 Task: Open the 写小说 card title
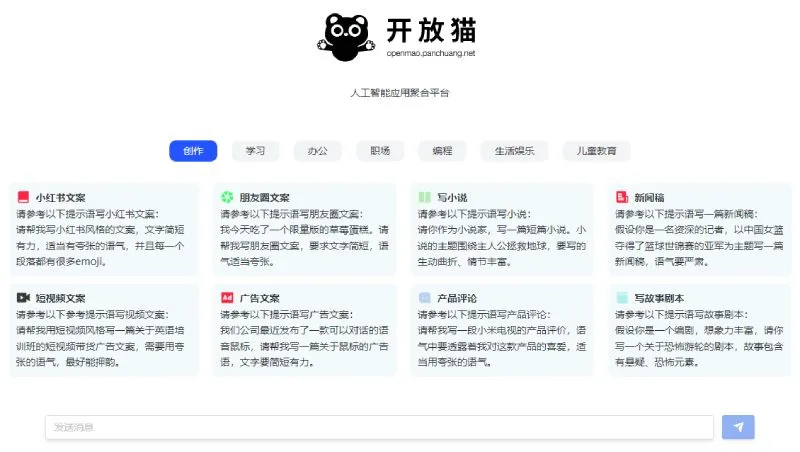pyautogui.click(x=452, y=197)
